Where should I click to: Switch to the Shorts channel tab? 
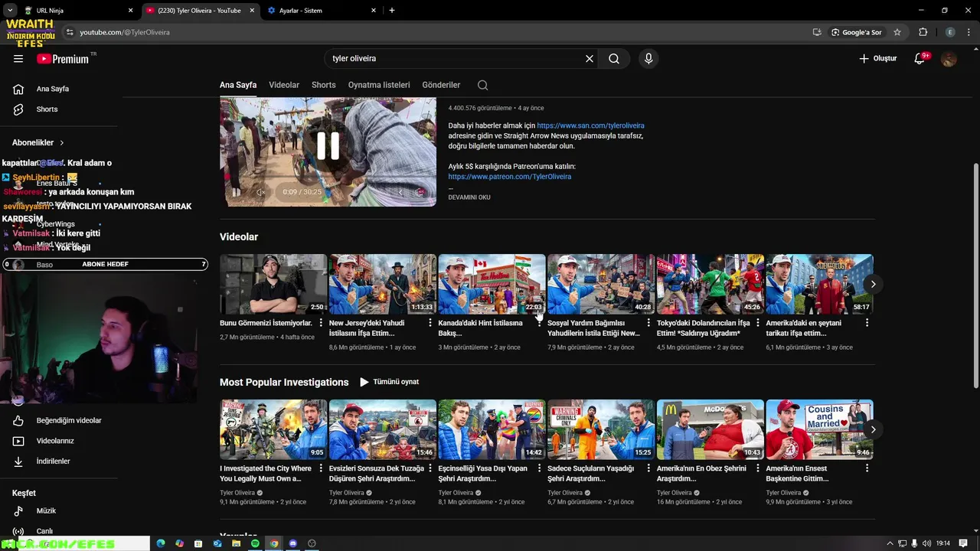(x=324, y=85)
